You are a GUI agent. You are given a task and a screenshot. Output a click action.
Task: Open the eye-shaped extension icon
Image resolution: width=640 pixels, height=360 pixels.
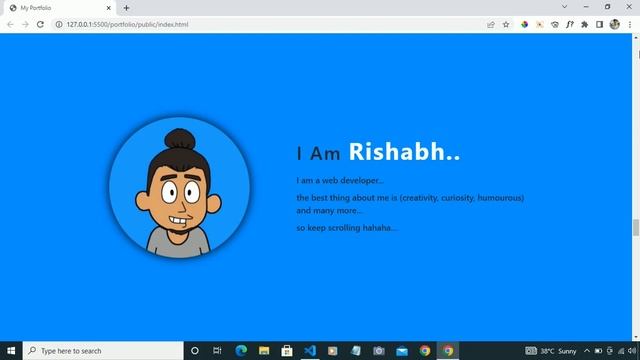click(x=555, y=24)
